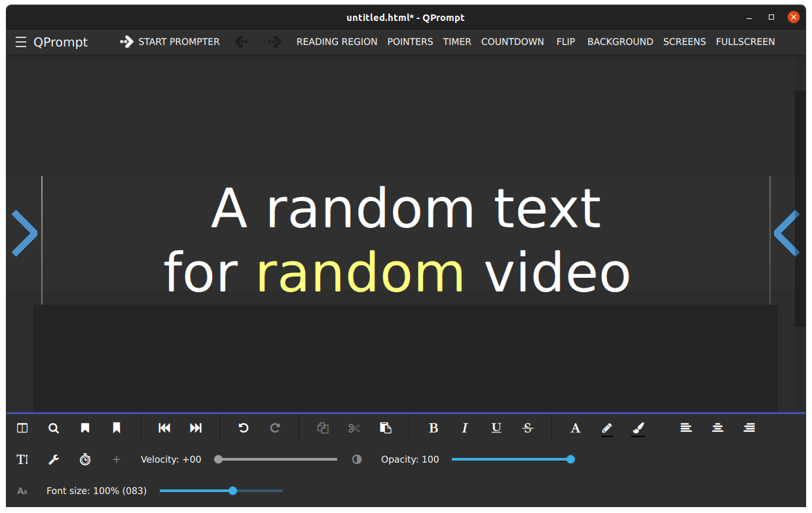Toggle strikethrough formatting
This screenshot has width=812, height=513.
(528, 428)
